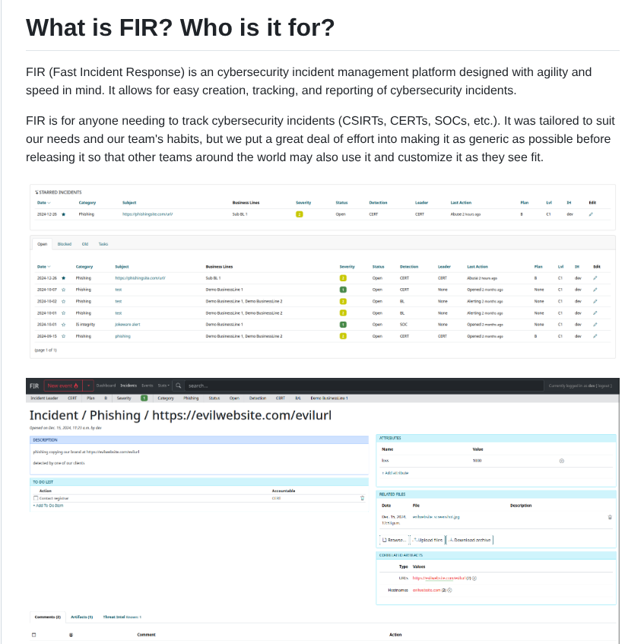The height and width of the screenshot is (644, 644).
Task: Click filled star on 2024-12-26 open incident
Action: 63,278
